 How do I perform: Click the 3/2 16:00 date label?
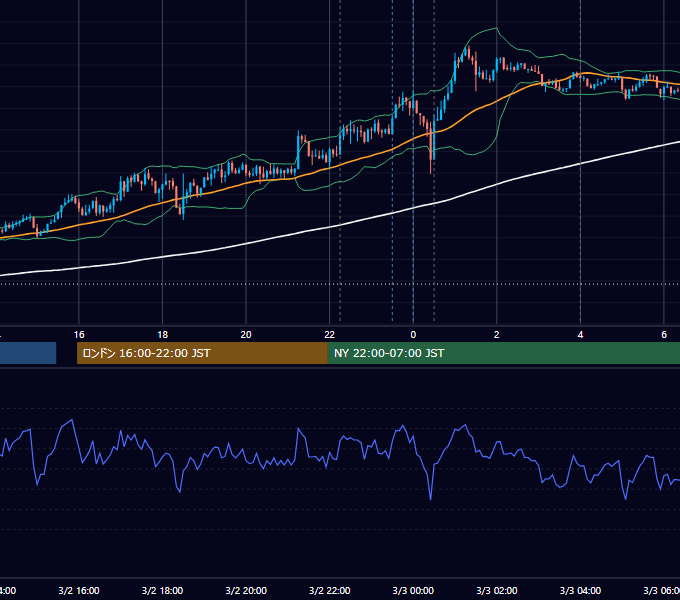(79, 591)
